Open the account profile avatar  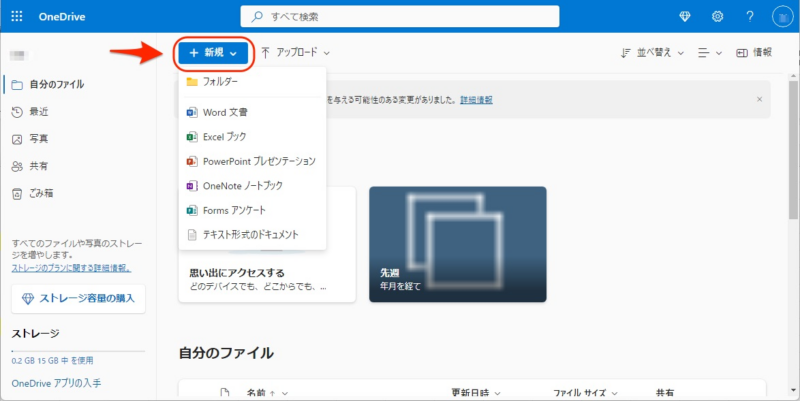coord(783,17)
